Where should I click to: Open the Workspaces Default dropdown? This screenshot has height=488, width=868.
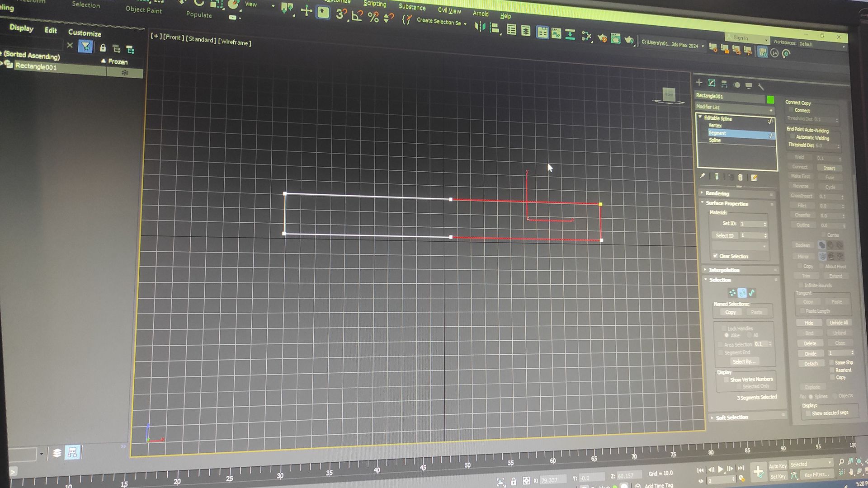(821, 45)
